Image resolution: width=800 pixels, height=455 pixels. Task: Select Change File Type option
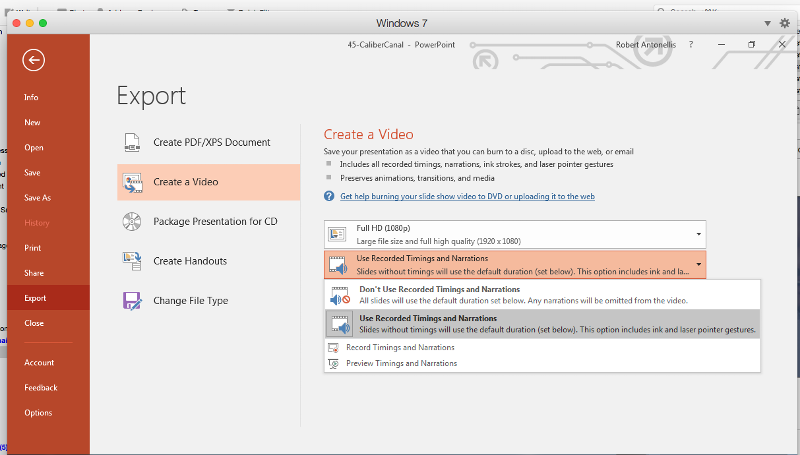(209, 300)
